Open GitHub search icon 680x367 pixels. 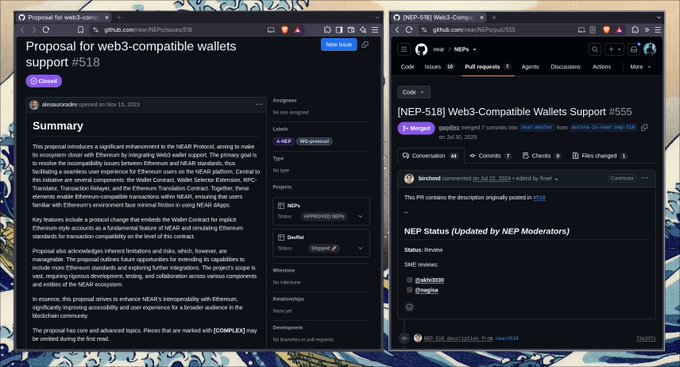point(595,49)
